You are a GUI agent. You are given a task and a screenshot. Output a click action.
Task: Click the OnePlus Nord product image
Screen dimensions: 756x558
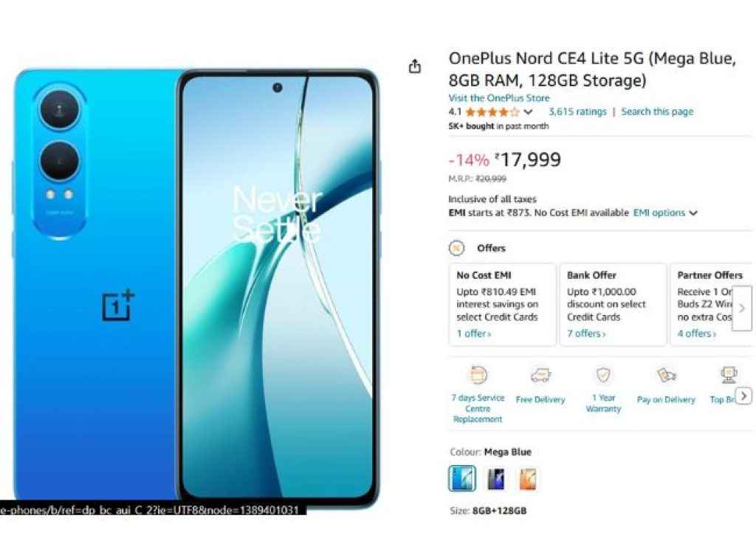pyautogui.click(x=196, y=288)
